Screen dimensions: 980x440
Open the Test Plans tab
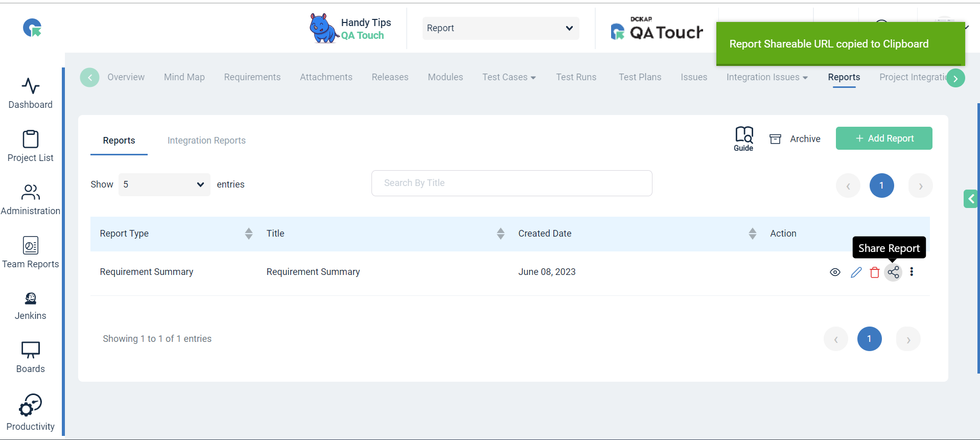(x=640, y=77)
